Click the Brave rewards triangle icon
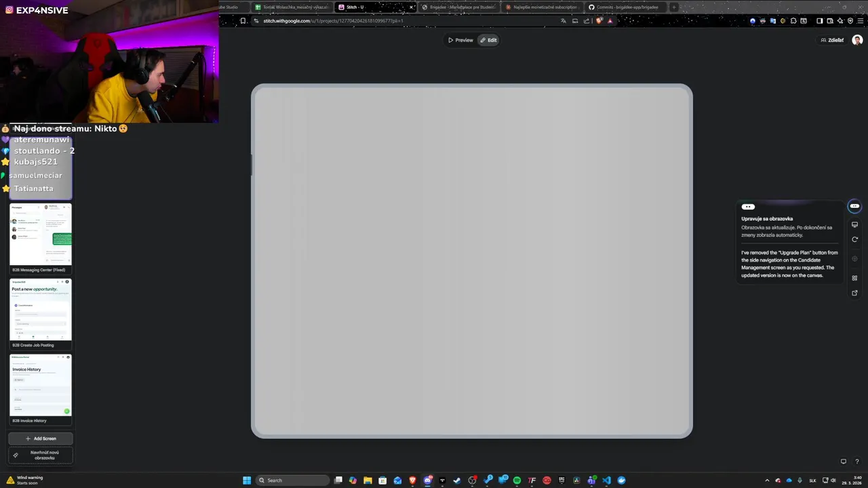 [610, 21]
